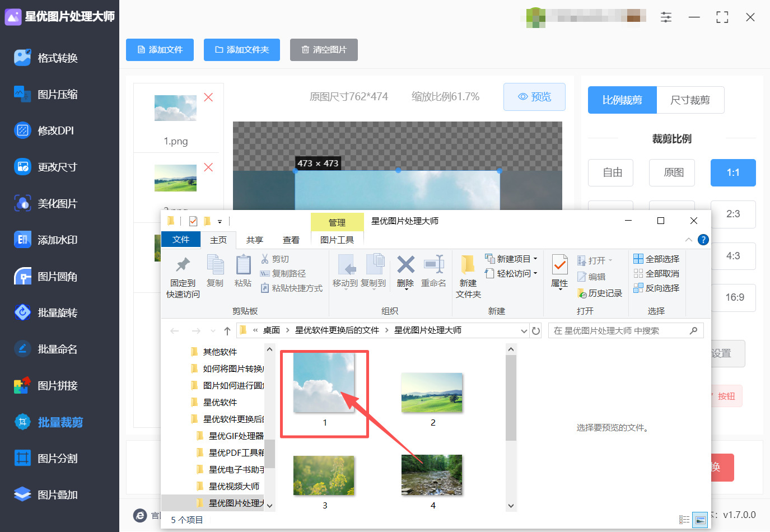This screenshot has height=532, width=770.
Task: Select 比例裁剪 crop mode
Action: point(622,100)
